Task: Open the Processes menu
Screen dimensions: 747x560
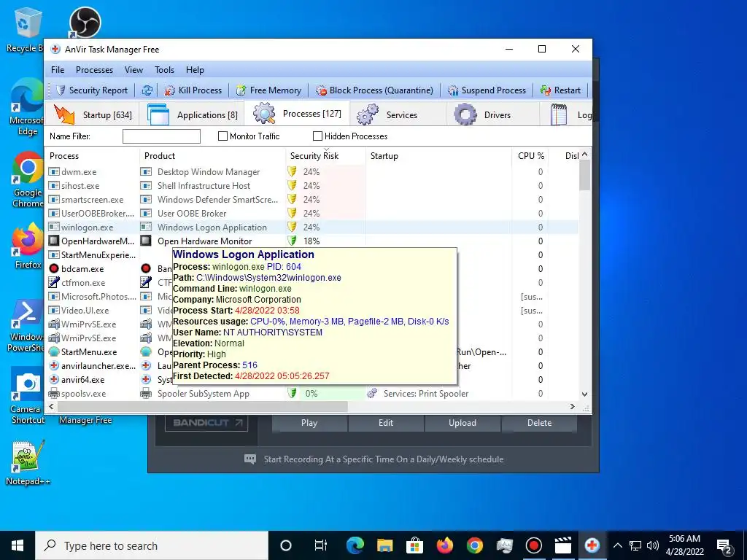Action: click(x=94, y=69)
